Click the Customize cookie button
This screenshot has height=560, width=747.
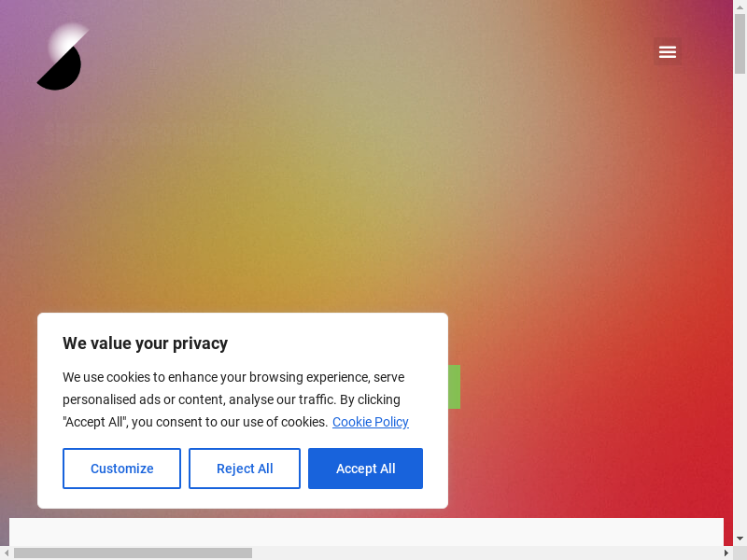[121, 469]
